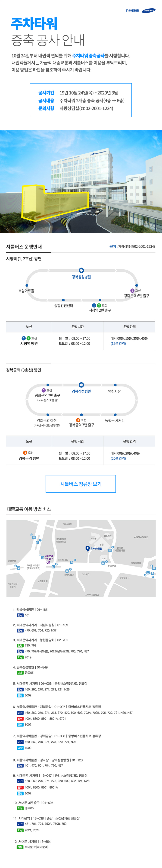Click bus stop icon number 12 on the map
This screenshot has height=868, width=162.
tap(34, 537)
